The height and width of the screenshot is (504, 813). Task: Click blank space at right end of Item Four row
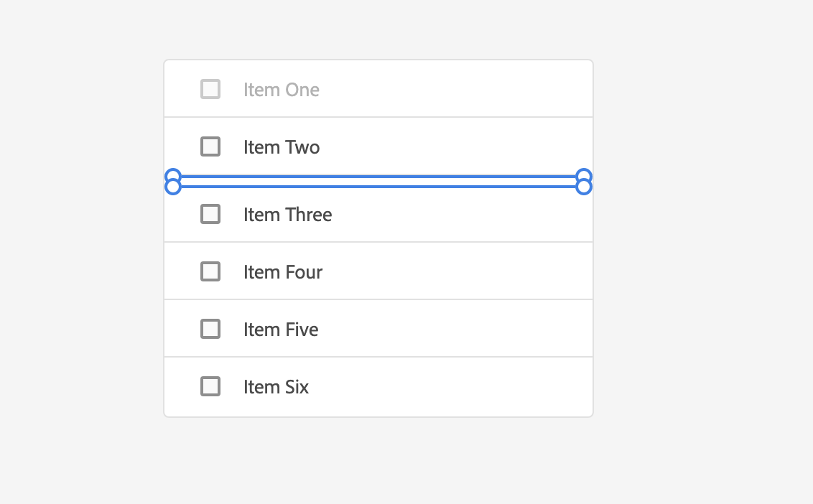(531, 272)
